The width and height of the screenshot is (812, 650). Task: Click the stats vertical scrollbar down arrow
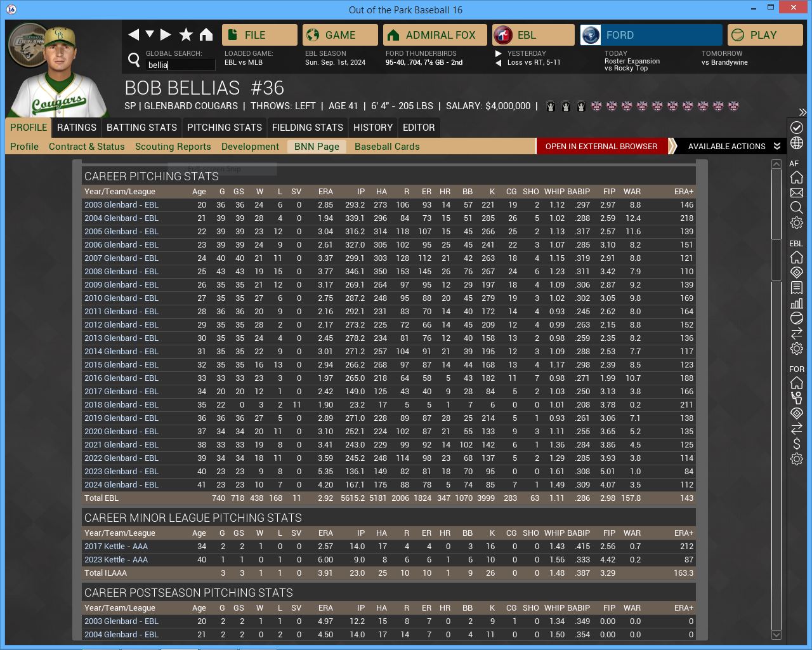coord(776,634)
